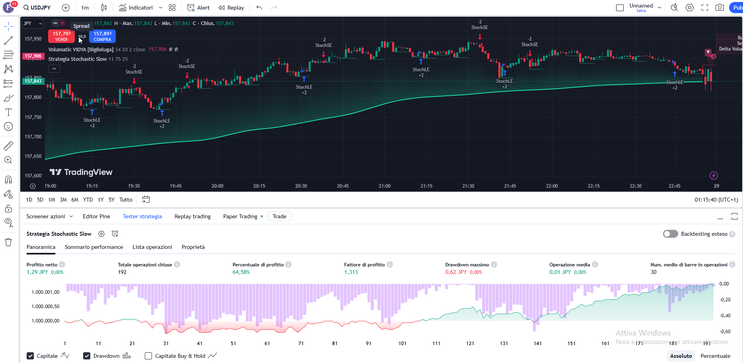Open the Sommario performance tab
The width and height of the screenshot is (743, 363).
[94, 247]
